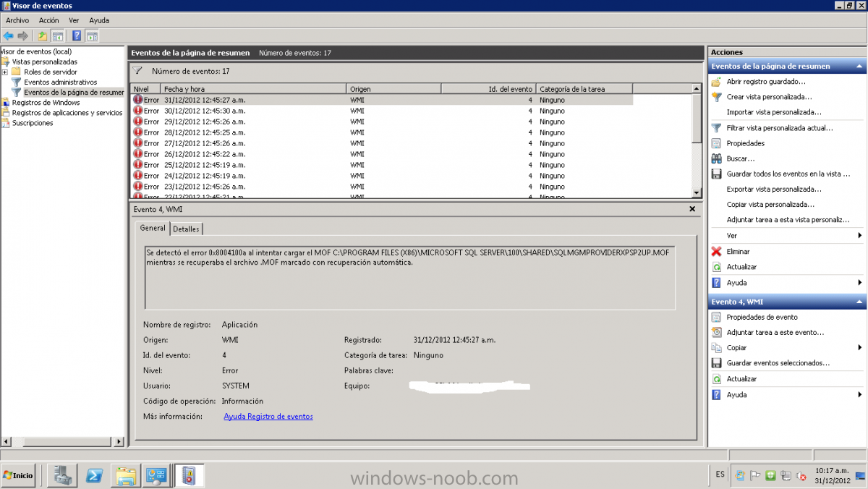Click the Guardar todos los eventos icon
The height and width of the screenshot is (489, 868).
(x=716, y=174)
